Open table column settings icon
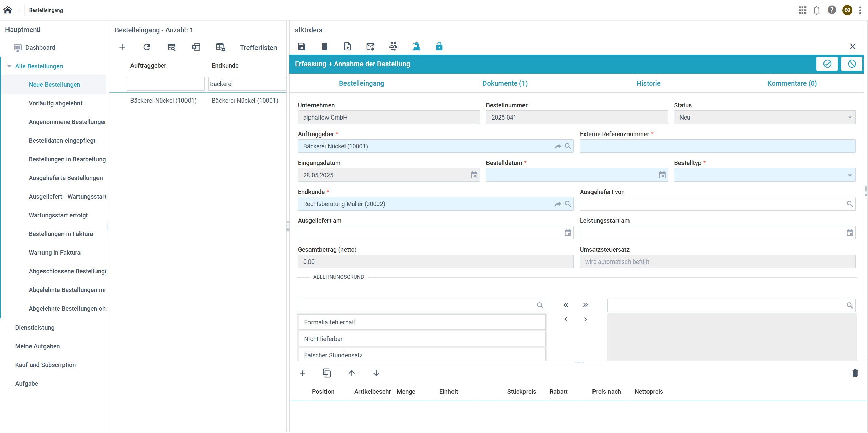 tap(220, 47)
